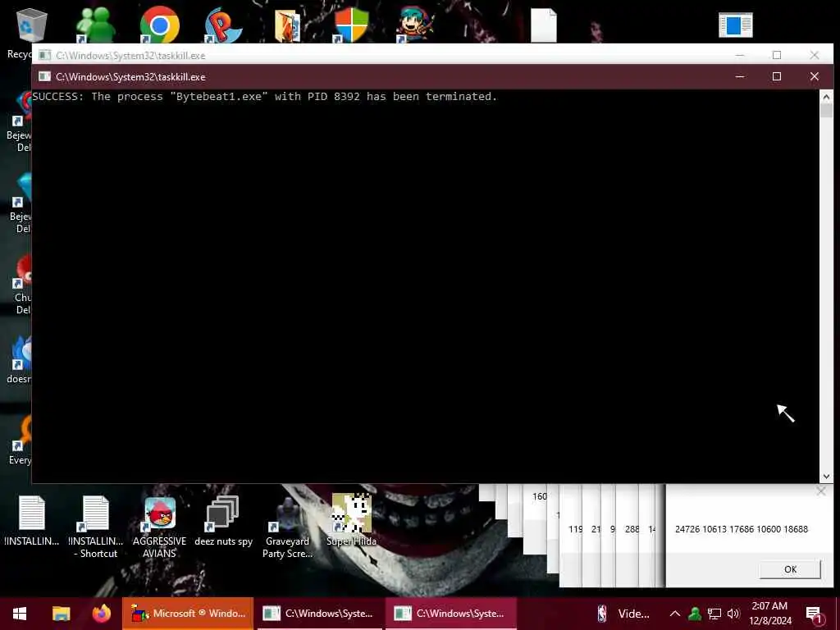Open the blank white file on desktop

pos(543,25)
